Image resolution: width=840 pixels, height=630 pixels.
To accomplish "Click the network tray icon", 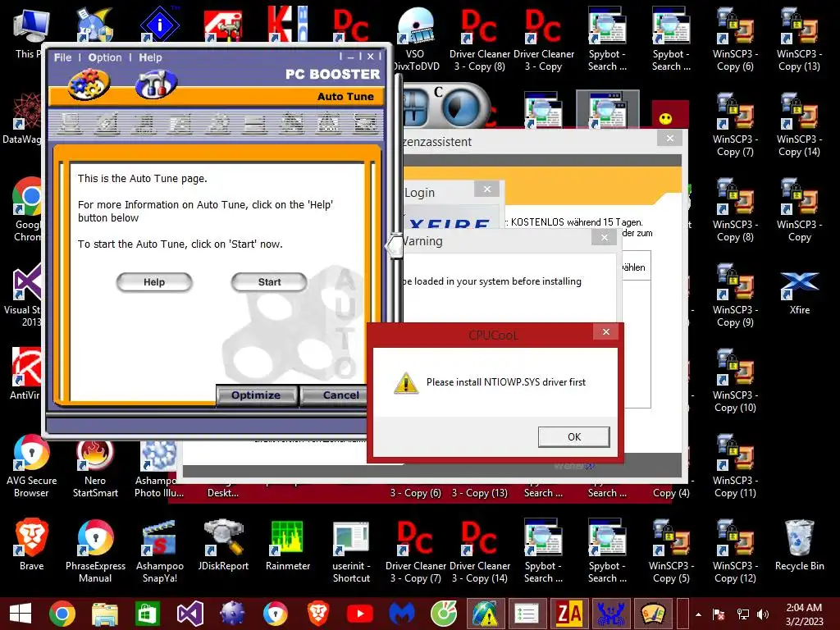I will pos(743,614).
